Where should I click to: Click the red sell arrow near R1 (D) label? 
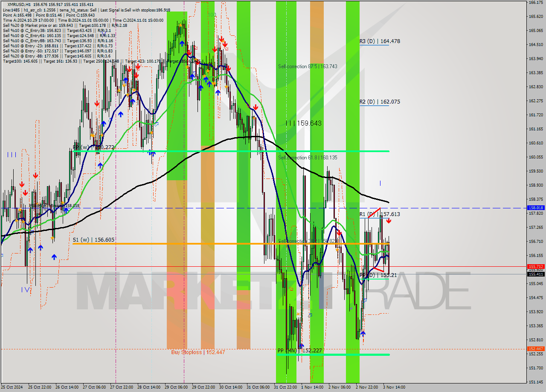[389, 221]
